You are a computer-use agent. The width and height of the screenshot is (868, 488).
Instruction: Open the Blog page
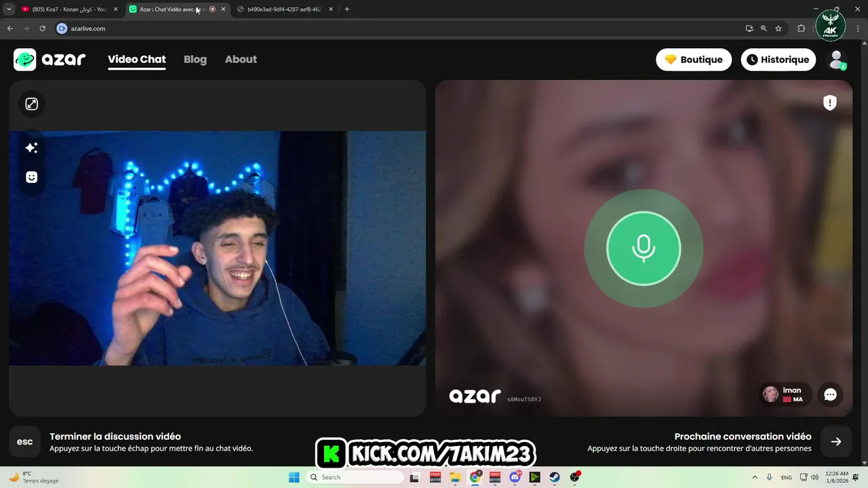[x=195, y=60]
